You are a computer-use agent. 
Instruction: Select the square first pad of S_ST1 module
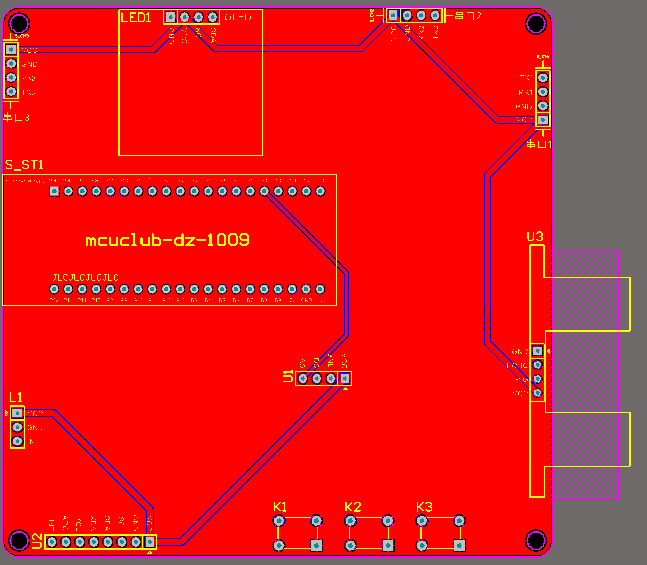[x=54, y=191]
